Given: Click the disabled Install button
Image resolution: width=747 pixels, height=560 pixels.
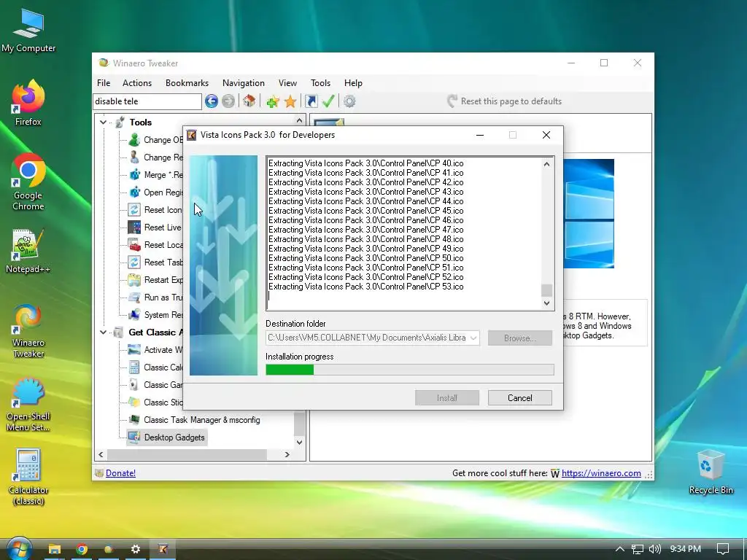Looking at the screenshot, I should 447,398.
